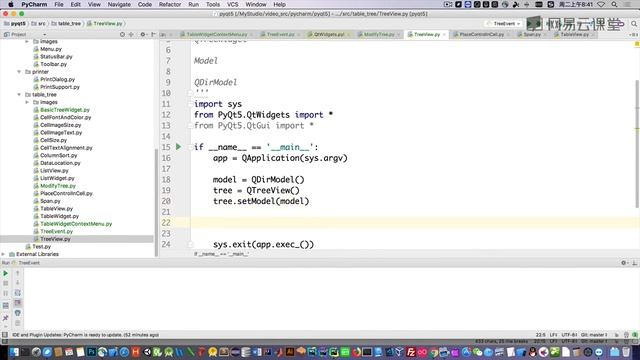This screenshot has height=360, width=640.
Task: Pin the Run tab with pin icon
Action: (5, 318)
